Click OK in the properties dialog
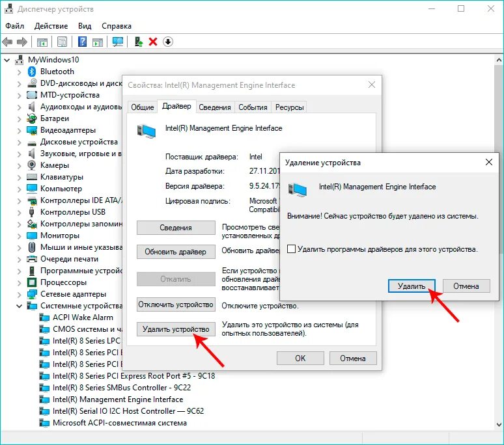The height and width of the screenshot is (445, 504). (300, 358)
